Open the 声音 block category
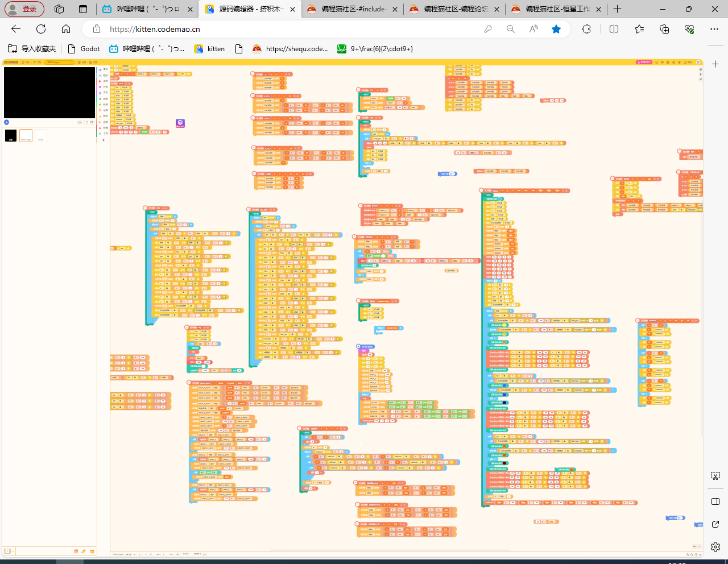This screenshot has height=564, width=728. click(103, 93)
